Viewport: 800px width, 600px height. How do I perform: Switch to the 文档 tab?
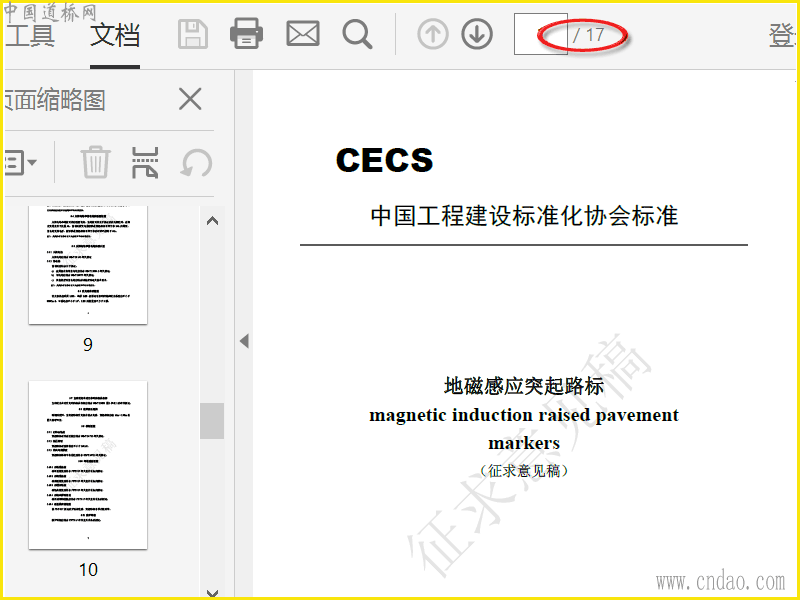115,35
